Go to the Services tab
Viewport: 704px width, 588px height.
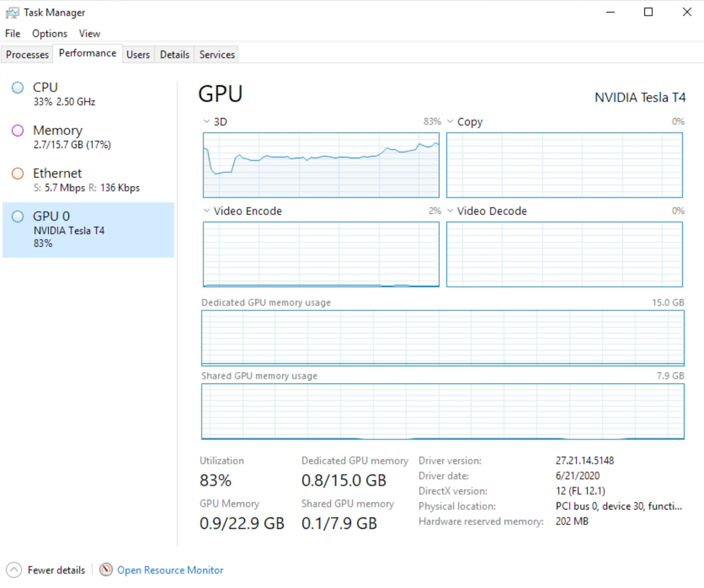(x=217, y=55)
